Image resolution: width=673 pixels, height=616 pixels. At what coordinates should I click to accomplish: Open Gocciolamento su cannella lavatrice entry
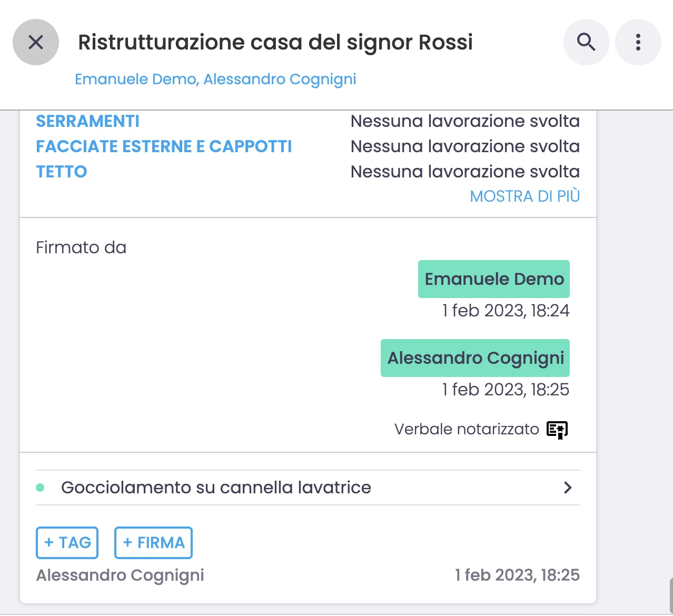click(x=216, y=488)
